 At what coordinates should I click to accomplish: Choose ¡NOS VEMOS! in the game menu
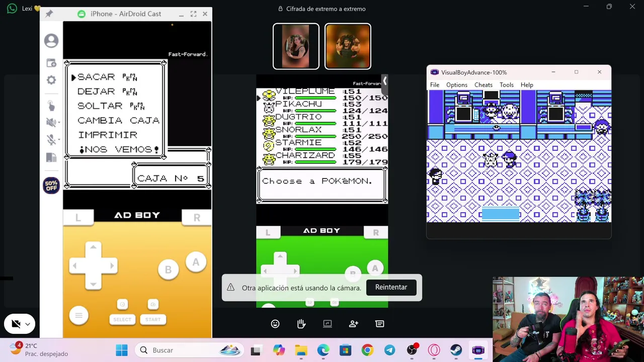point(119,149)
